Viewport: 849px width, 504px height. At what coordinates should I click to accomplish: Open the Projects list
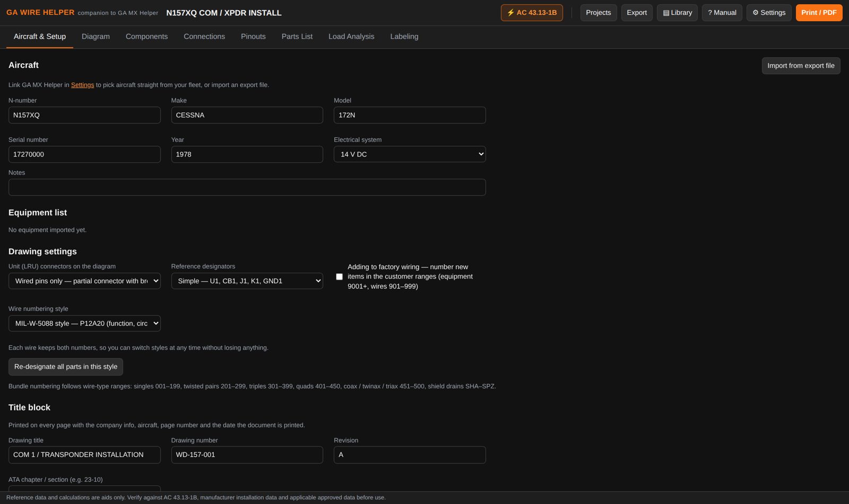(598, 13)
